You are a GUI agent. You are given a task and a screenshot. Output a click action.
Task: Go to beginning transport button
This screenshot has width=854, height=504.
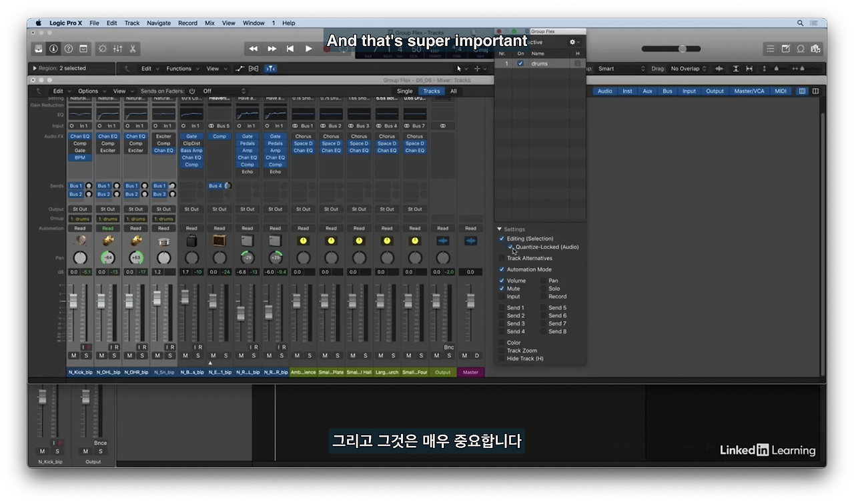click(x=290, y=49)
